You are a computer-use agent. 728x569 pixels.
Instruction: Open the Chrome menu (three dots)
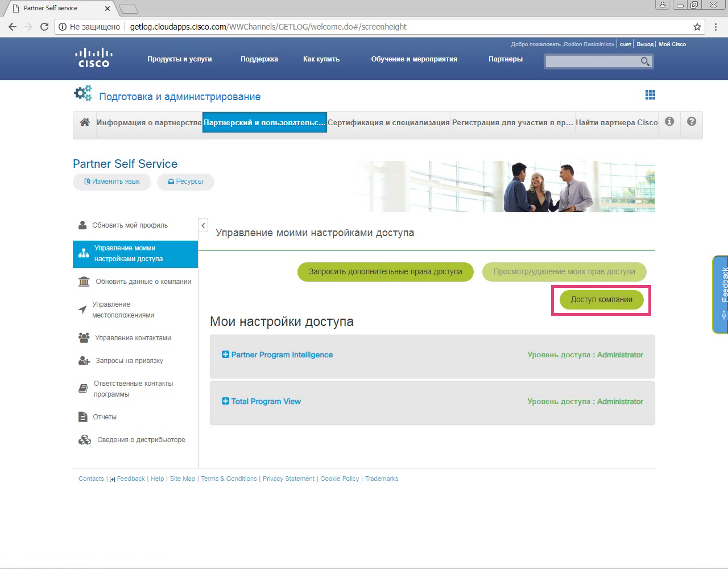pos(715,27)
